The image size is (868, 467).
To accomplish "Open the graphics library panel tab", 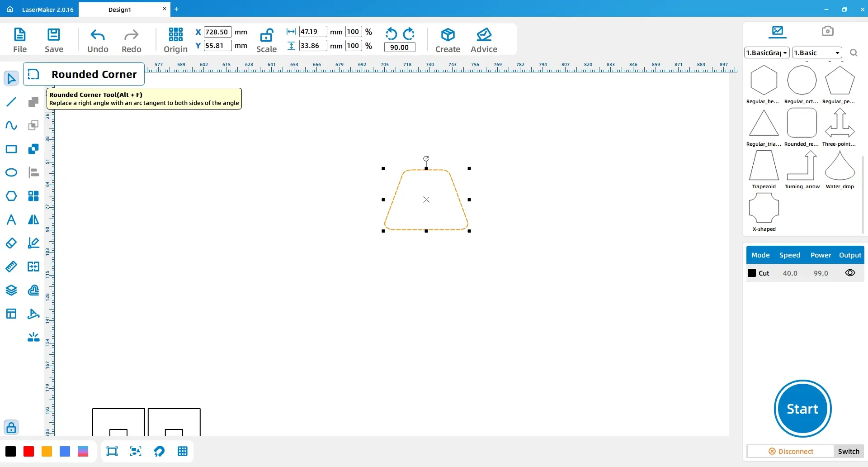I will click(x=778, y=31).
